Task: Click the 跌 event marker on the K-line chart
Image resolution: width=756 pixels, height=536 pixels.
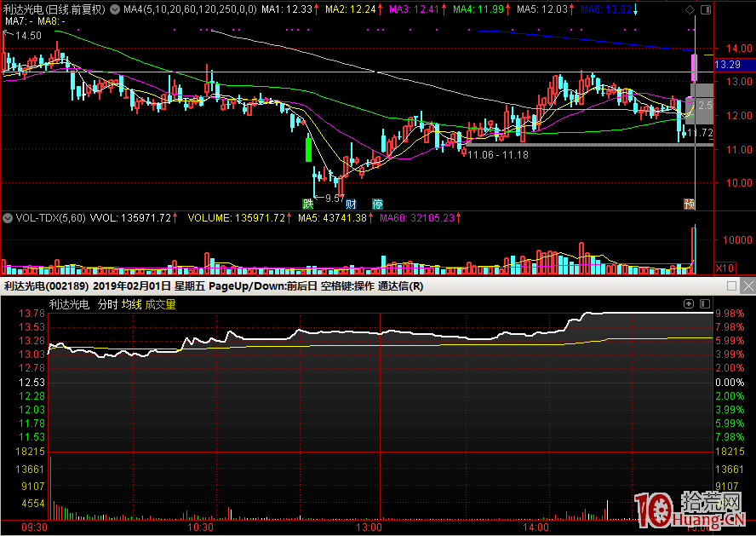Action: 307,204
